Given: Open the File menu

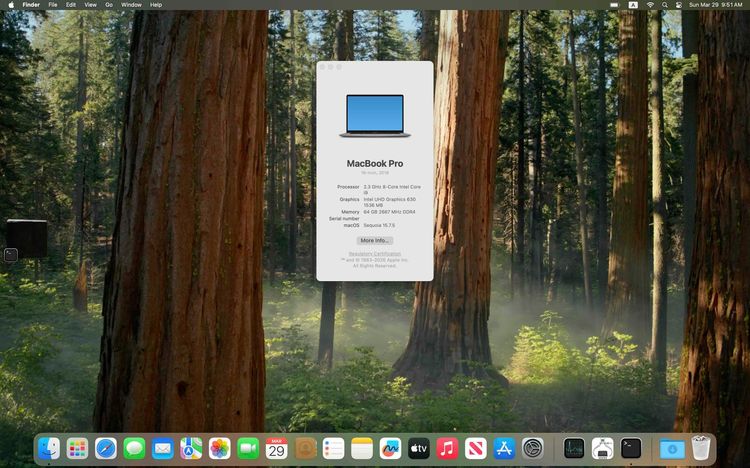Looking at the screenshot, I should [x=53, y=5].
